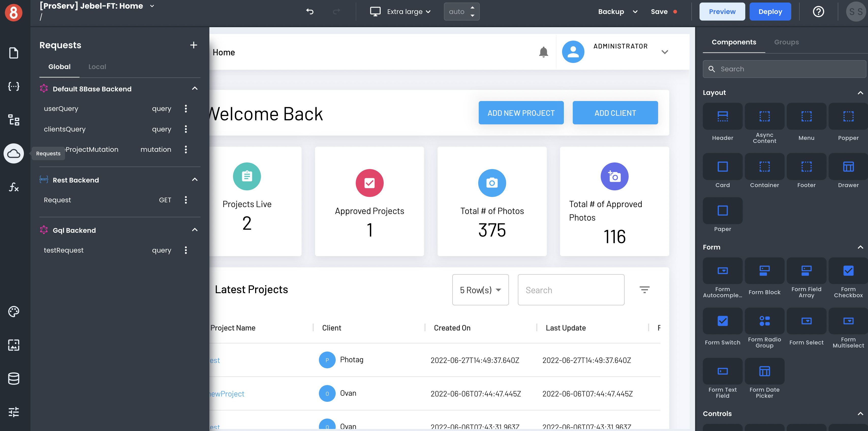The height and width of the screenshot is (431, 868).
Task: Open the 5 Row(s) dropdown
Action: coord(480,289)
